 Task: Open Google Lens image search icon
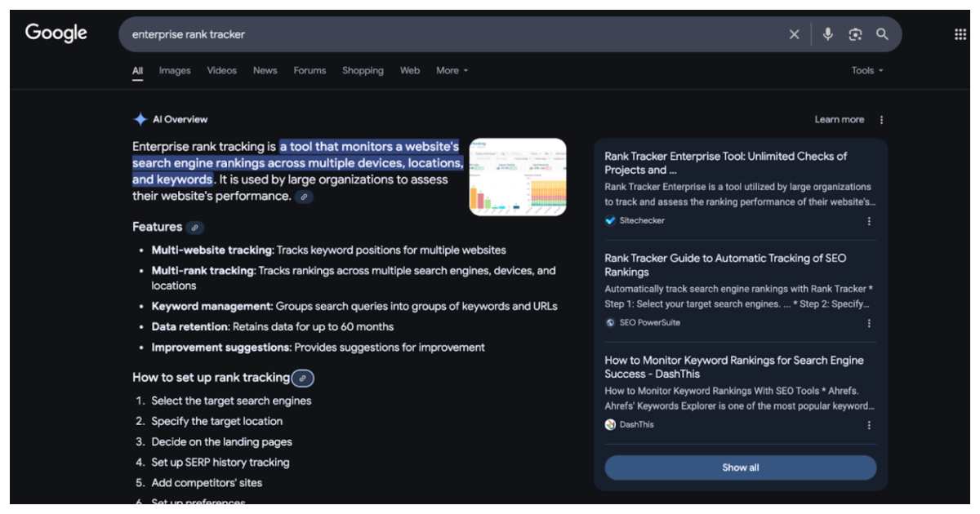coord(855,34)
